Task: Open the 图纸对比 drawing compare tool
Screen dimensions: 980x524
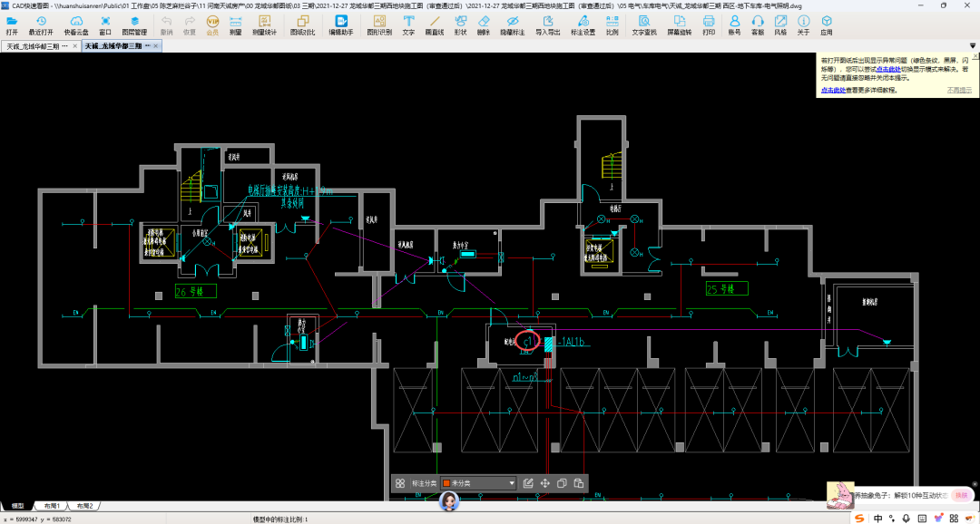Action: coord(302,25)
